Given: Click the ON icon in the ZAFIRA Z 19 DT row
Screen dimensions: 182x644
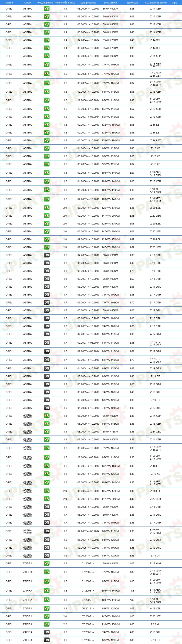Looking at the screenshot, I should pyautogui.click(x=47, y=640).
